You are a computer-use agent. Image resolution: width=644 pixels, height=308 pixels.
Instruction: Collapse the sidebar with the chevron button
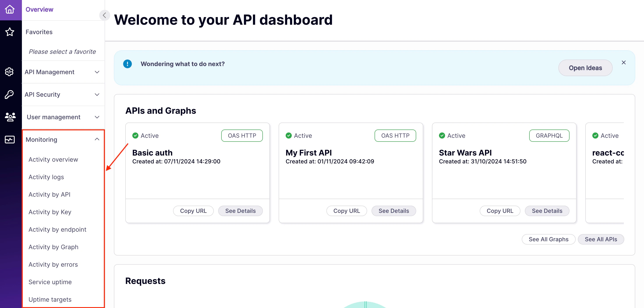pos(104,15)
